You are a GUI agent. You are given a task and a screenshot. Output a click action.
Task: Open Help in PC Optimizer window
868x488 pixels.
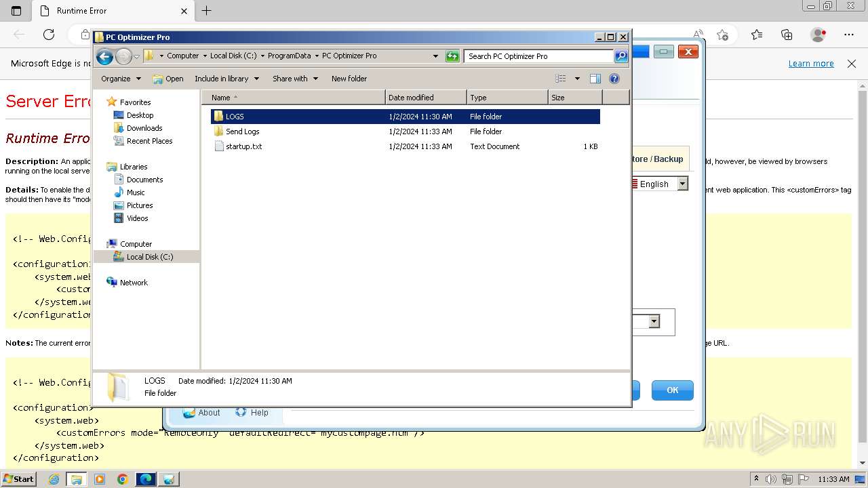coord(252,412)
